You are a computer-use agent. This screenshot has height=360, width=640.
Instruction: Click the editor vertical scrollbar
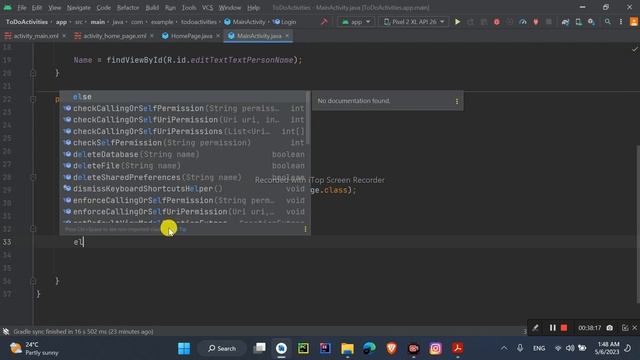(638, 224)
